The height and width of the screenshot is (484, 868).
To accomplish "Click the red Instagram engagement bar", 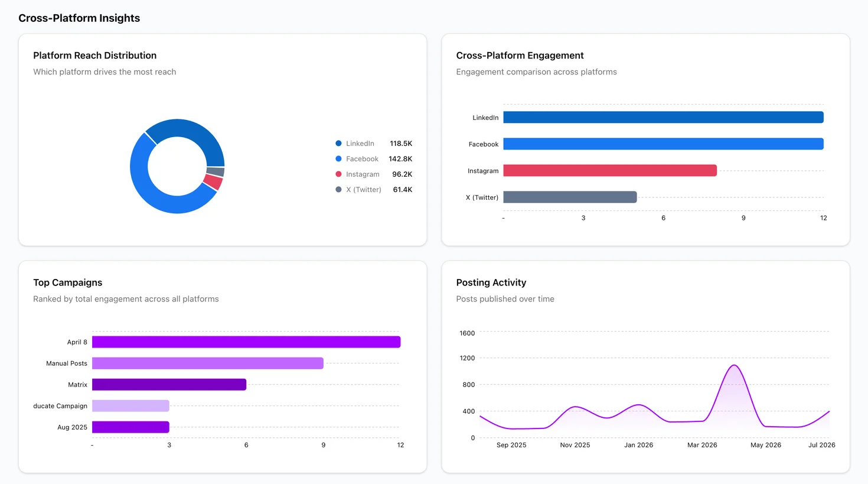I will tap(610, 171).
